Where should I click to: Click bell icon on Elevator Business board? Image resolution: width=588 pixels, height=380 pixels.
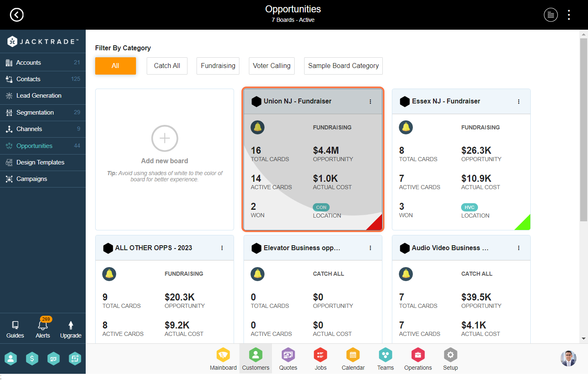[258, 274]
